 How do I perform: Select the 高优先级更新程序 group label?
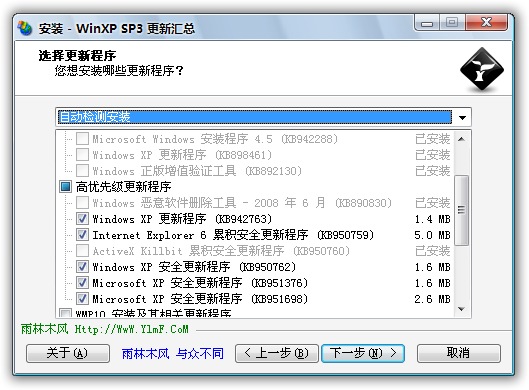click(x=123, y=187)
